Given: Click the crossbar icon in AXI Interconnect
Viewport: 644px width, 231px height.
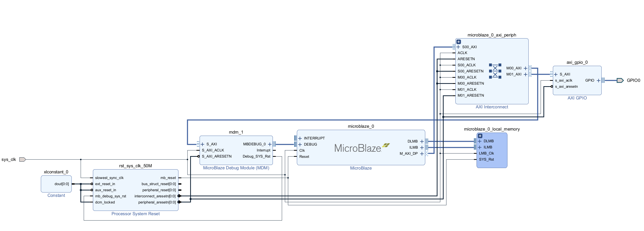Looking at the screenshot, I should coord(495,71).
